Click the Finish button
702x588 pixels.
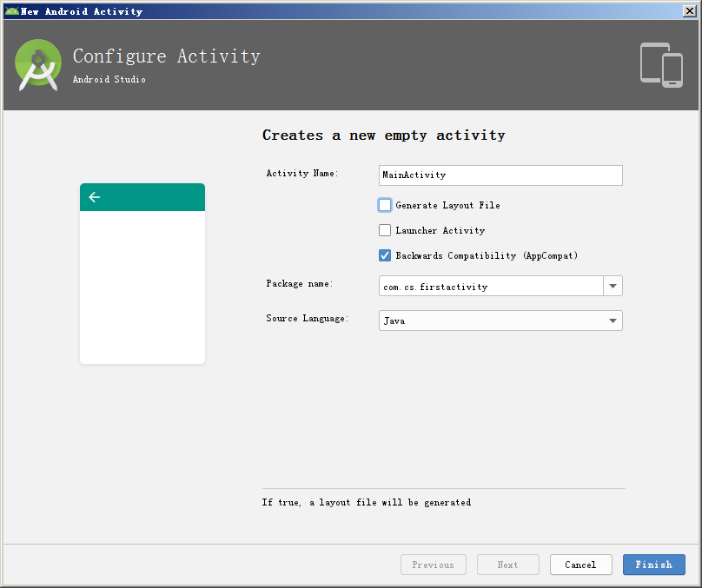(x=654, y=565)
